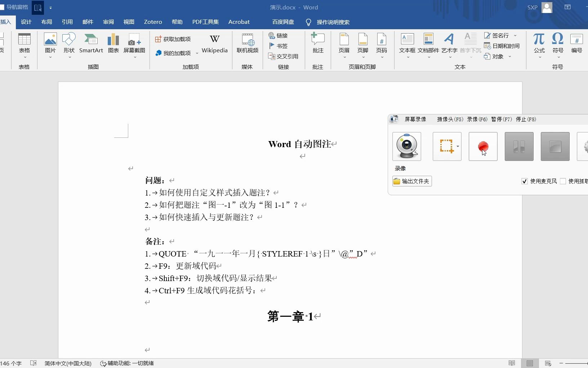The width and height of the screenshot is (588, 368).
Task: Click the read-aloud book icon in the title bar
Action: pyautogui.click(x=38, y=7)
